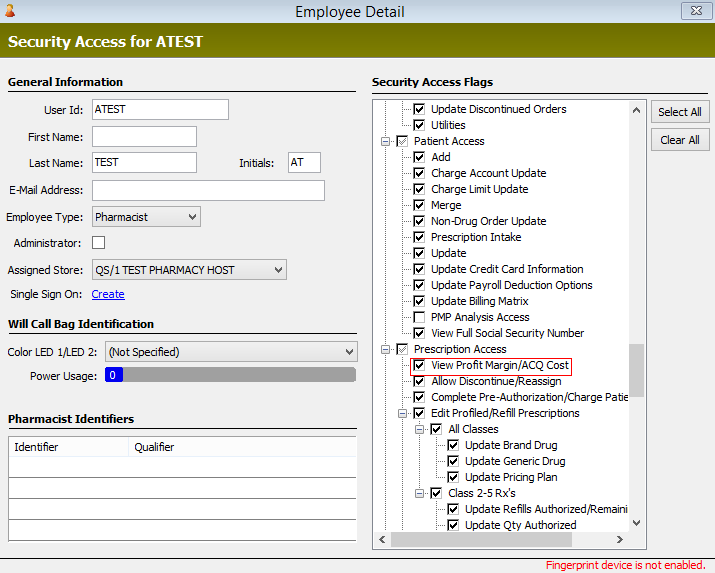The image size is (715, 573).
Task: Click the Power Usage slider bar
Action: pos(231,375)
